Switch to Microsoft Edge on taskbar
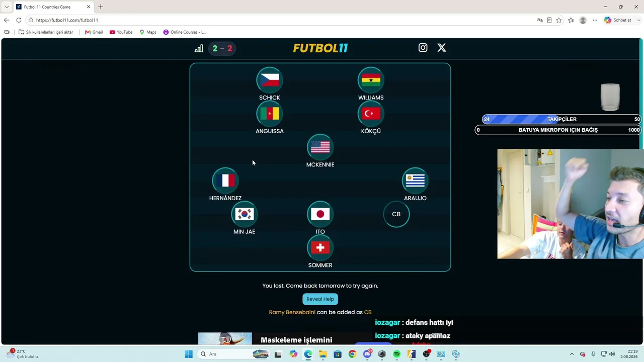 (308, 354)
